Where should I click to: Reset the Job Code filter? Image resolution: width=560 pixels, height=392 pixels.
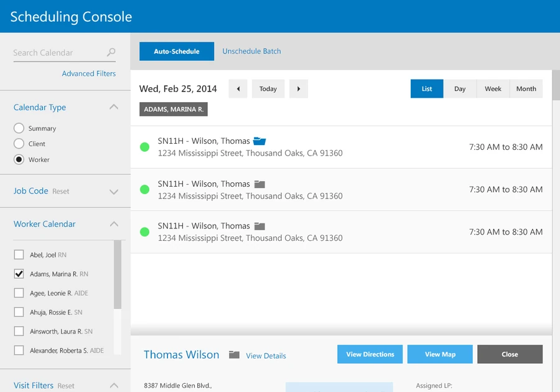pos(61,192)
